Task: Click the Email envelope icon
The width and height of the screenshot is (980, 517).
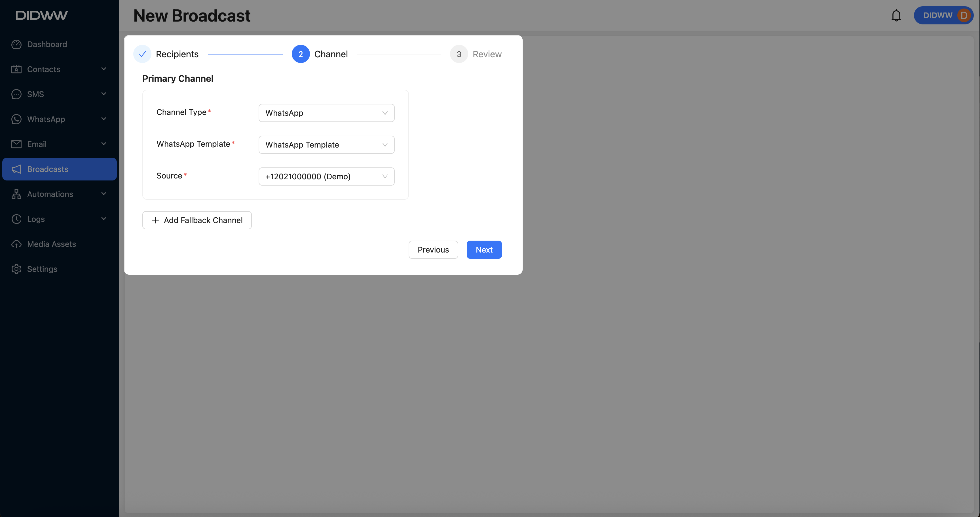Action: click(x=16, y=144)
